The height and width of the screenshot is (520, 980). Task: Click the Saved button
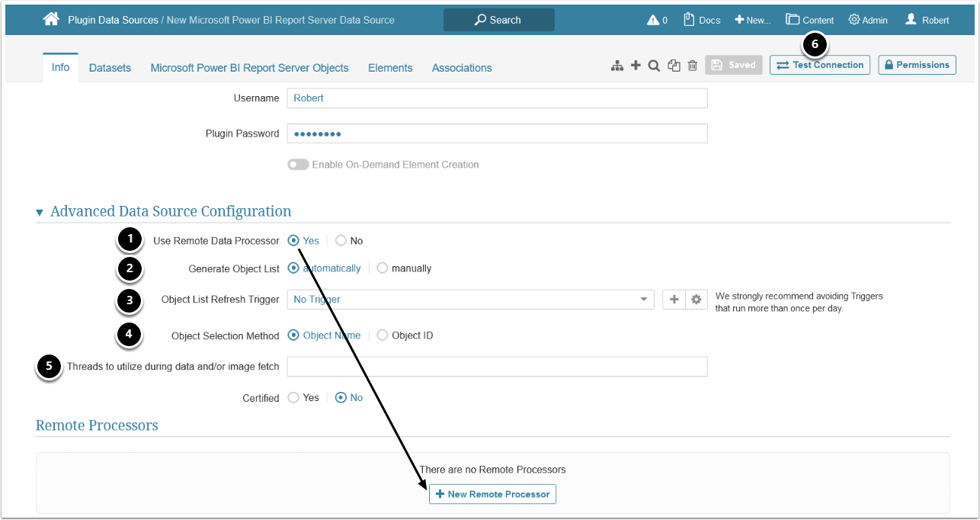pos(734,65)
